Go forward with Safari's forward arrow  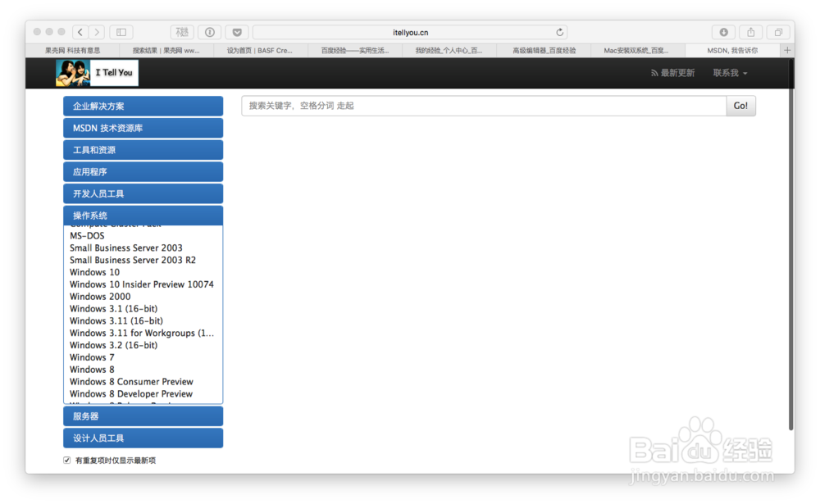coord(97,32)
